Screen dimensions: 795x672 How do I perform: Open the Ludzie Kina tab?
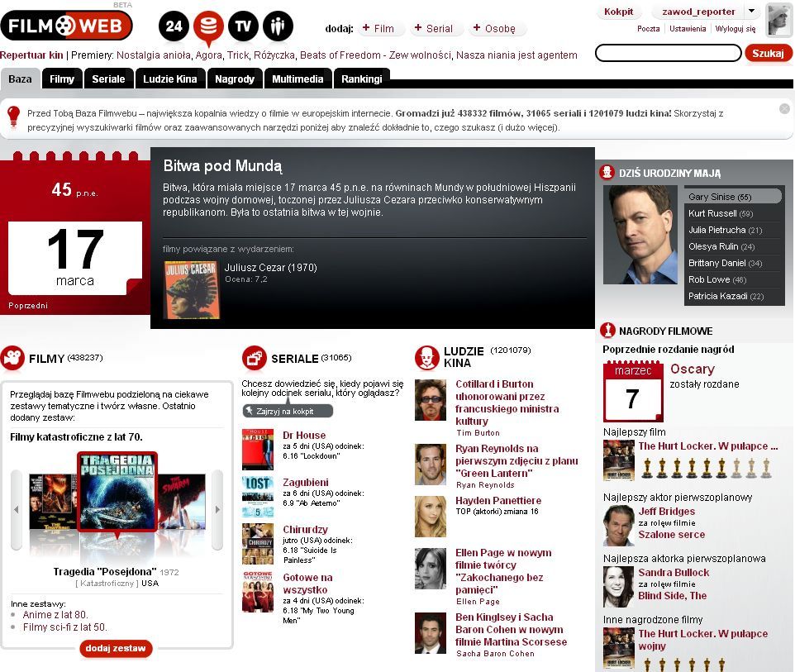coord(170,79)
